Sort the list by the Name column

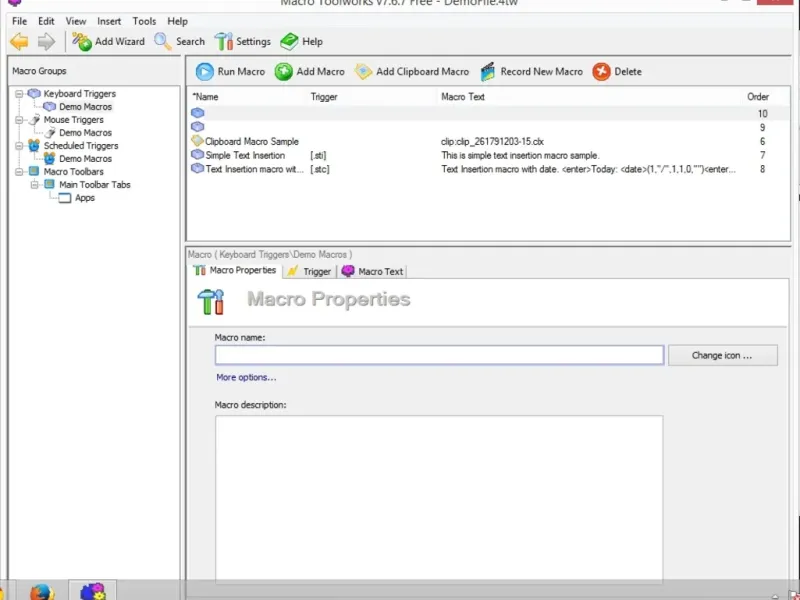(x=205, y=96)
